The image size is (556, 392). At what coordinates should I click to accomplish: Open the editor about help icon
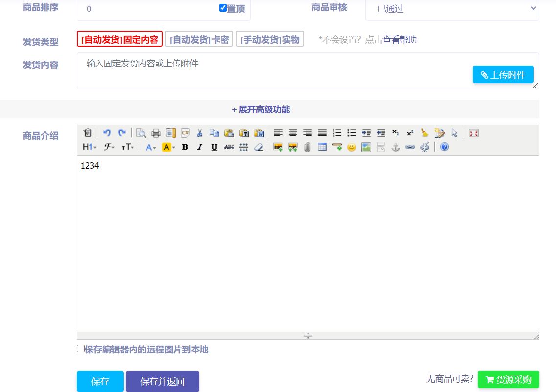pyautogui.click(x=445, y=147)
